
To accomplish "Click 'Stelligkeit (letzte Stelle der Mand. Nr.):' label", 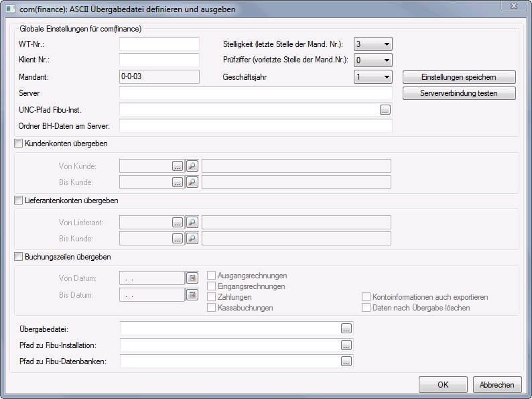I will (283, 44).
